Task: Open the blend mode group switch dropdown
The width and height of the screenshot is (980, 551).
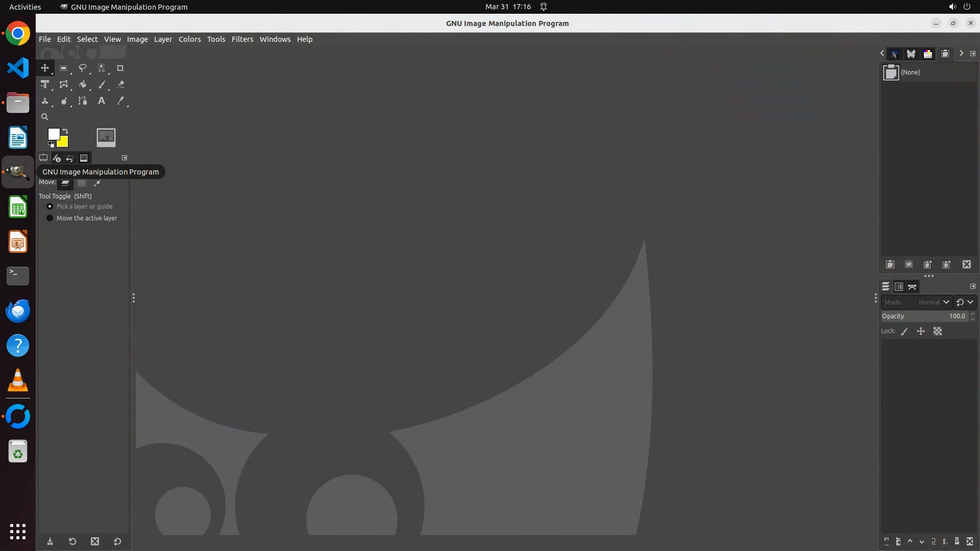Action: 965,303
